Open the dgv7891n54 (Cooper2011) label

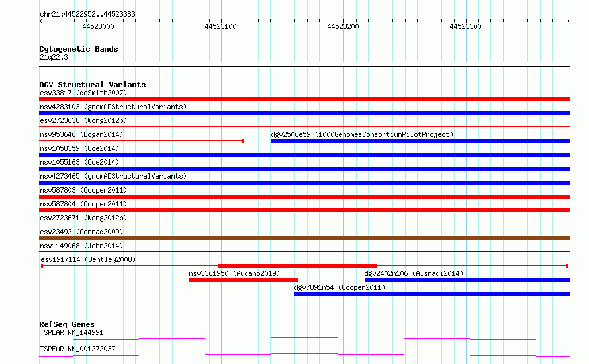pyautogui.click(x=340, y=287)
